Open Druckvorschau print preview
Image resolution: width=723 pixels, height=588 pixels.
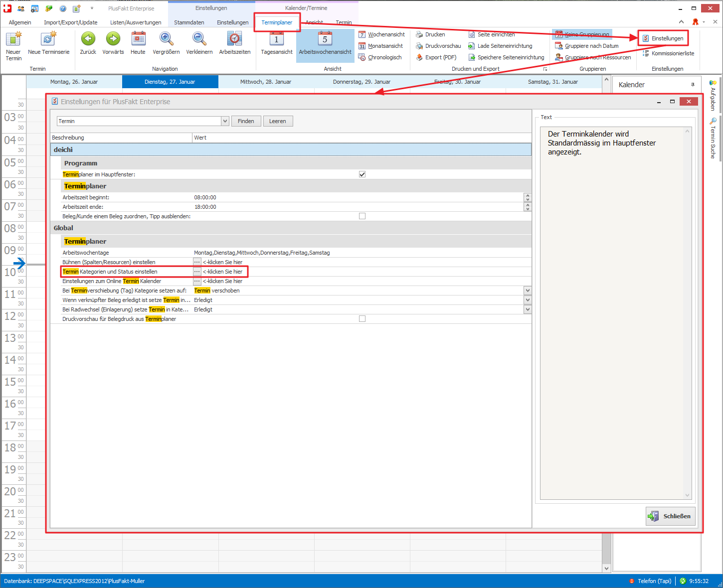pos(438,46)
